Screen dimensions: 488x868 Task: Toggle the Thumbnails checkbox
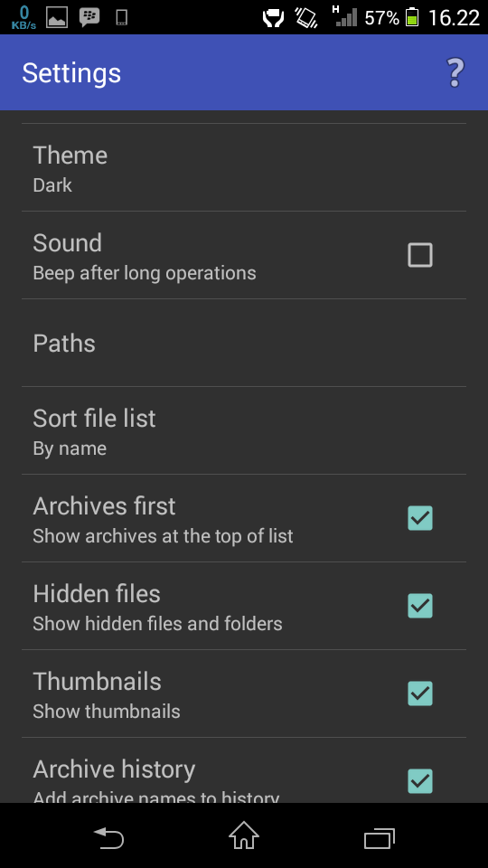pyautogui.click(x=420, y=693)
